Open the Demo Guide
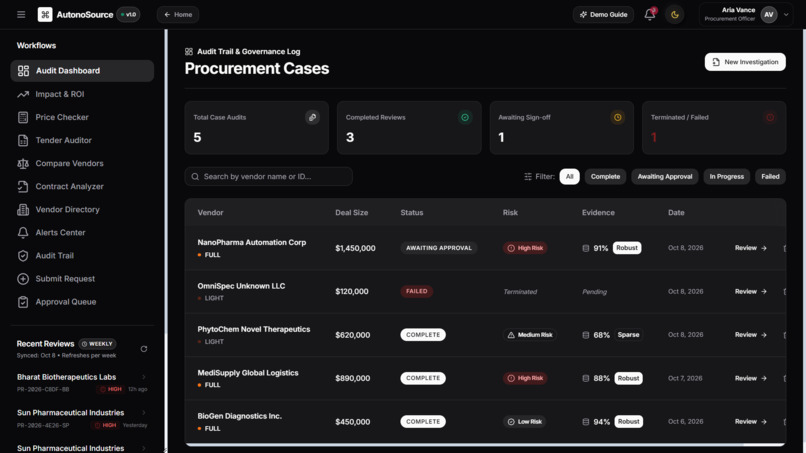806x453 pixels. (x=603, y=14)
